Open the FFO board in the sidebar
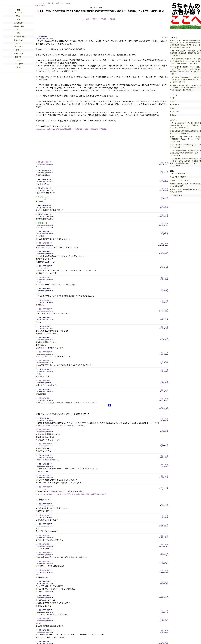The image size is (201, 644). click(18, 60)
